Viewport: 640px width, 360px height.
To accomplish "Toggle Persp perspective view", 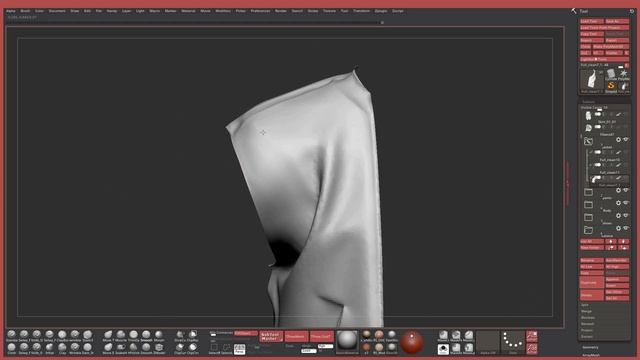I will point(240,349).
